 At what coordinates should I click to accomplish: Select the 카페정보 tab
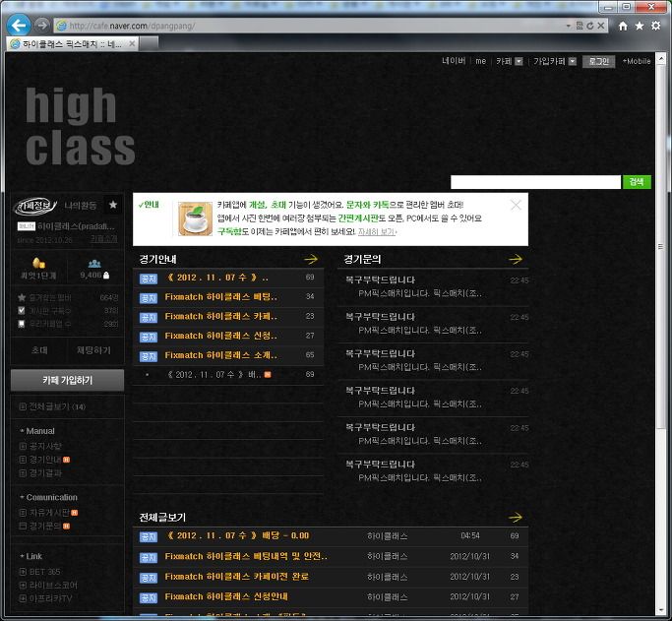[x=35, y=206]
